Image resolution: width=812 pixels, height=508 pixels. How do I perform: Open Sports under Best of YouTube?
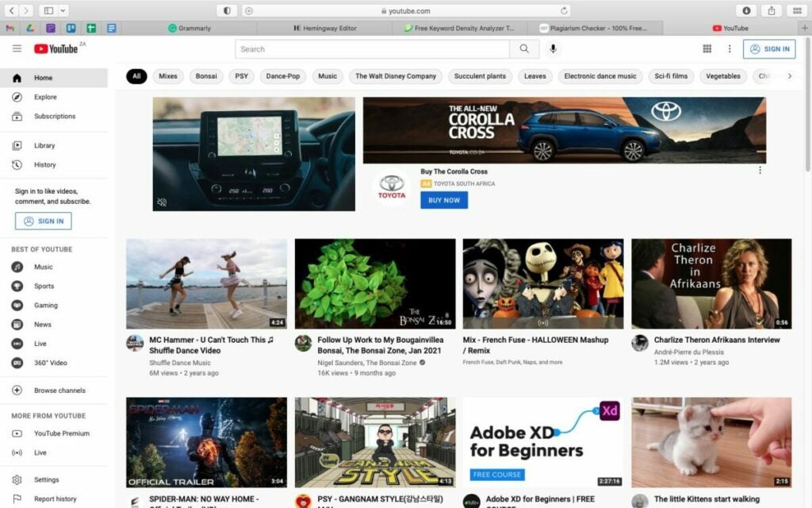(x=54, y=286)
